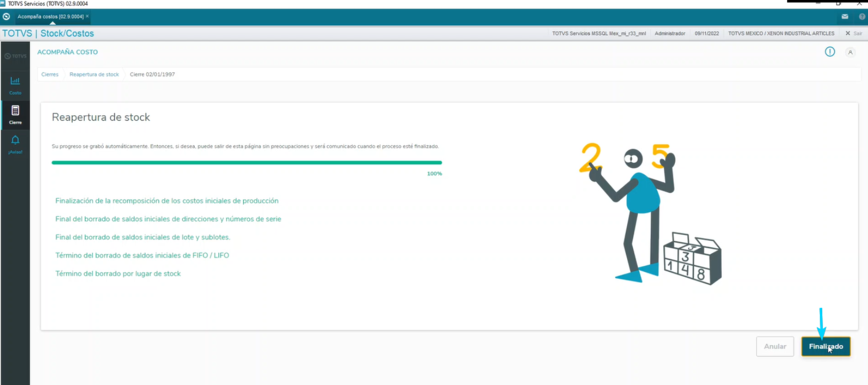Click the TOTVS | Stock/Costos header title
868x385 pixels.
tap(48, 34)
